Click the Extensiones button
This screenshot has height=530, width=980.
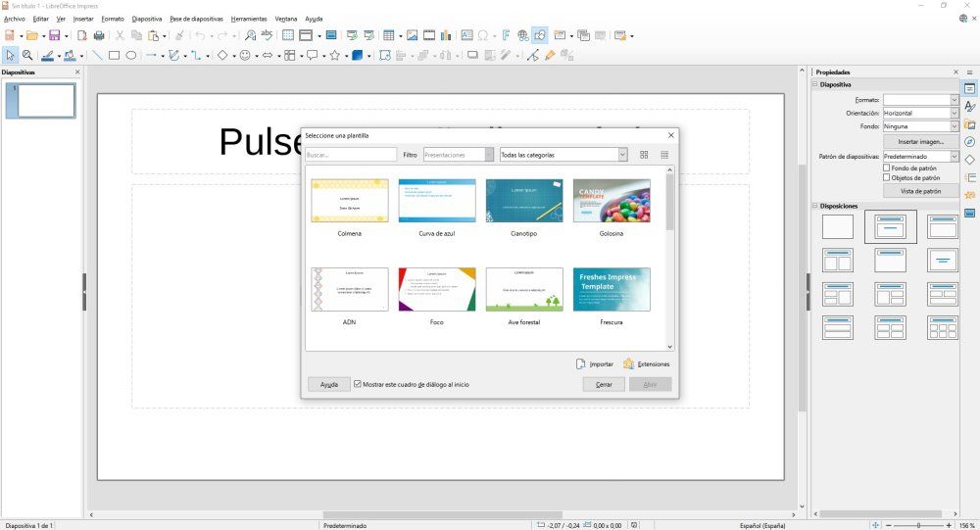pyautogui.click(x=646, y=363)
